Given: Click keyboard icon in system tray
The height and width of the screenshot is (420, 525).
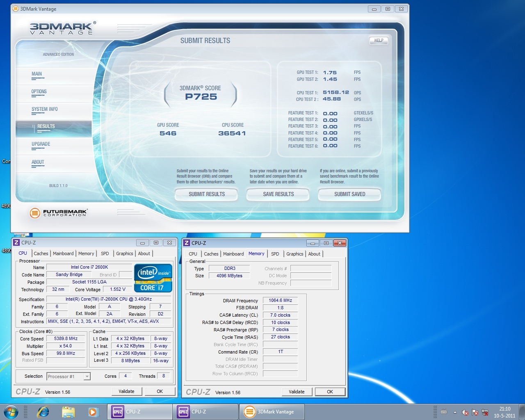Looking at the screenshot, I should 444,412.
